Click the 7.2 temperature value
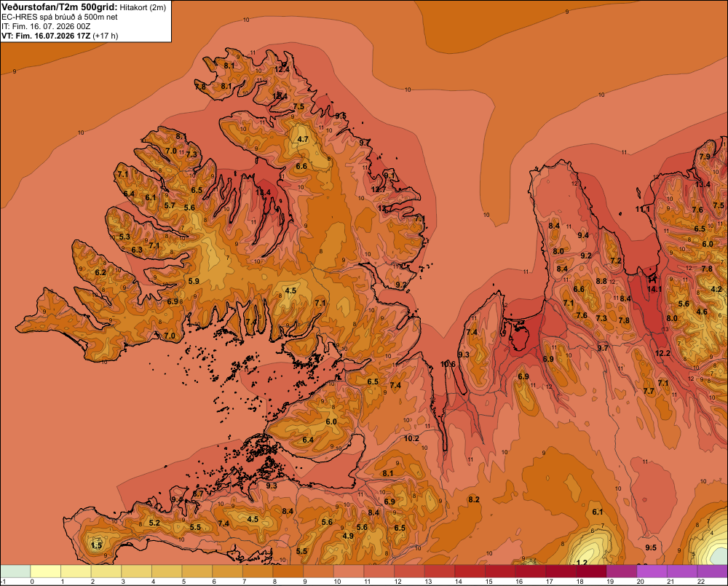 [x=616, y=261]
